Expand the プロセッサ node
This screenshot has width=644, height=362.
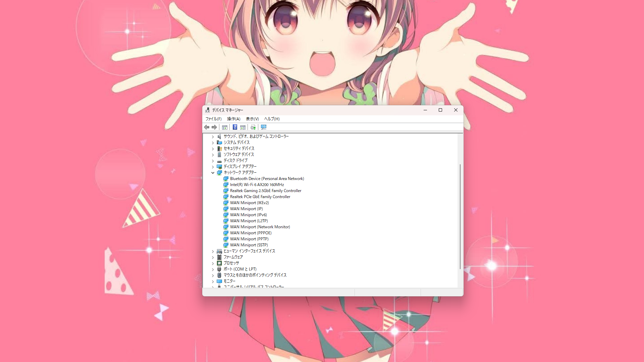[213, 263]
